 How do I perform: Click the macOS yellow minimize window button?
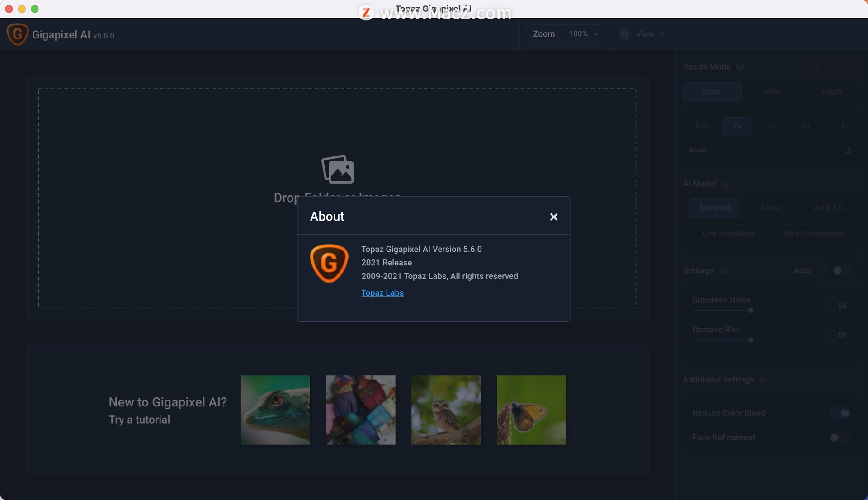[x=22, y=9]
